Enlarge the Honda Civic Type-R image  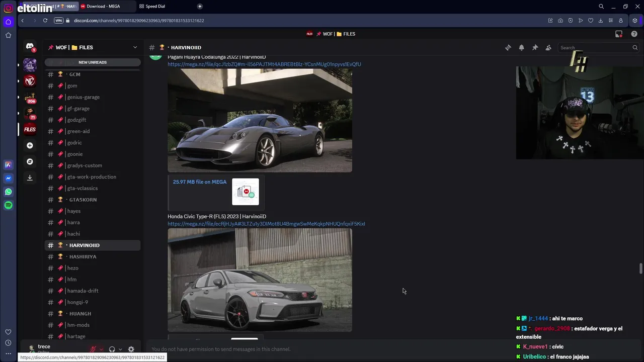coord(260,280)
